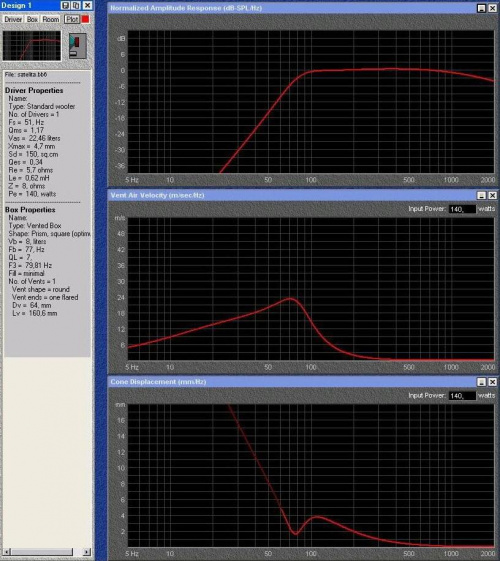Image resolution: width=500 pixels, height=561 pixels.
Task: Click Input Power field in Cone Displacement
Action: click(462, 396)
